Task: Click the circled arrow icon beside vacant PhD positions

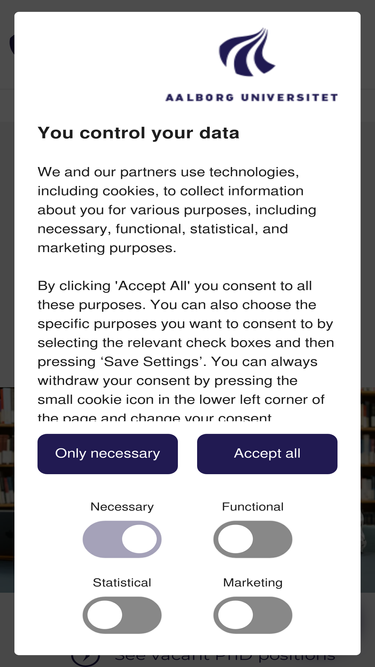Action: tap(85, 658)
